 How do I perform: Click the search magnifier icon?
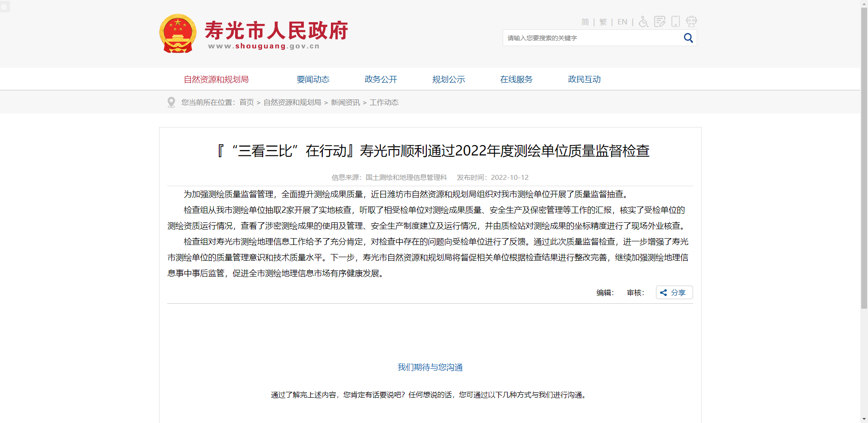click(x=688, y=38)
